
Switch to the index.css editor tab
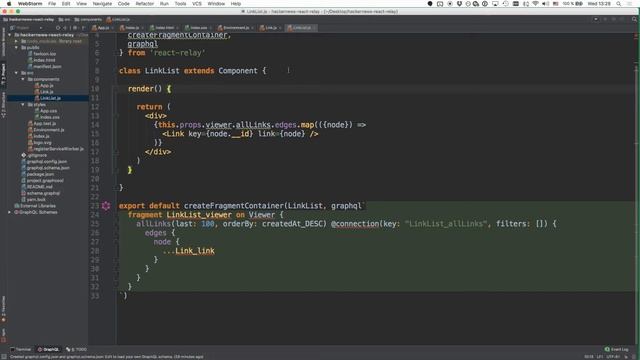pyautogui.click(x=198, y=28)
